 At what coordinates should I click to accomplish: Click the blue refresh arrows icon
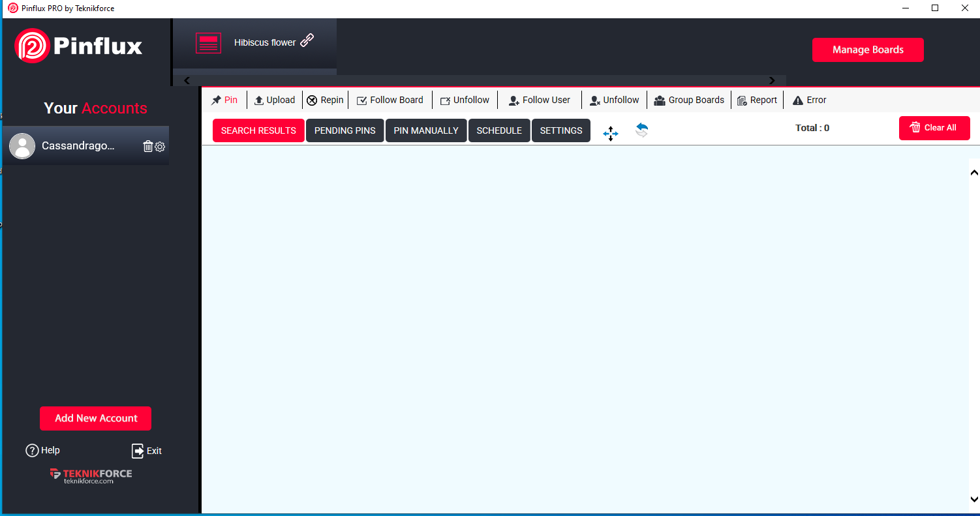pyautogui.click(x=642, y=130)
